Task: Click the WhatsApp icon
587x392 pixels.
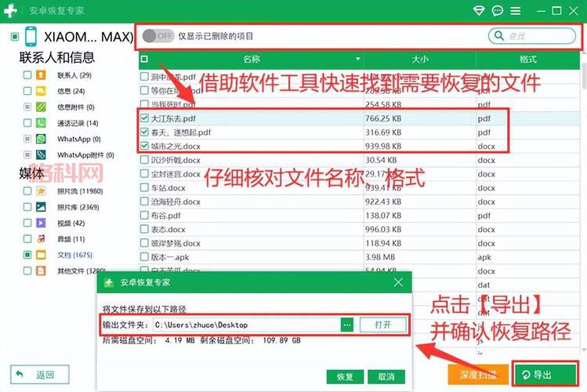Action: [41, 139]
